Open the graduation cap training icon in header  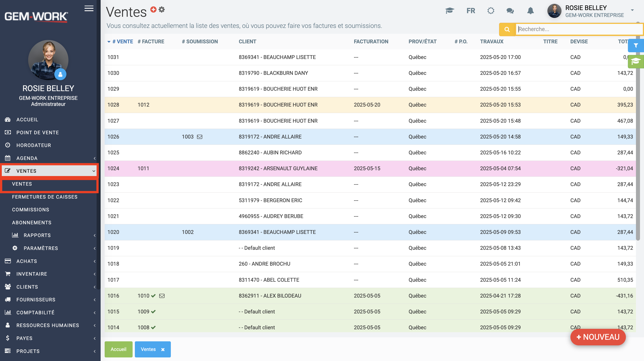449,11
